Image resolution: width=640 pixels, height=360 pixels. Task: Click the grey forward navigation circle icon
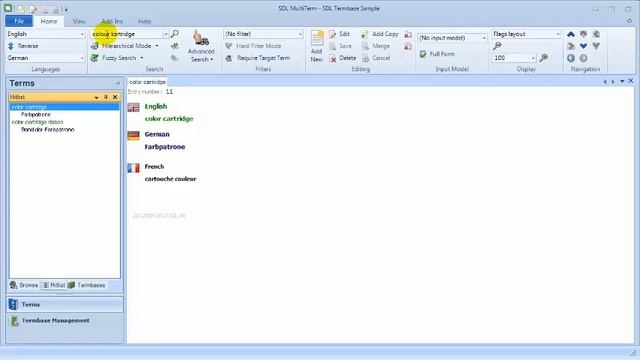(x=584, y=58)
